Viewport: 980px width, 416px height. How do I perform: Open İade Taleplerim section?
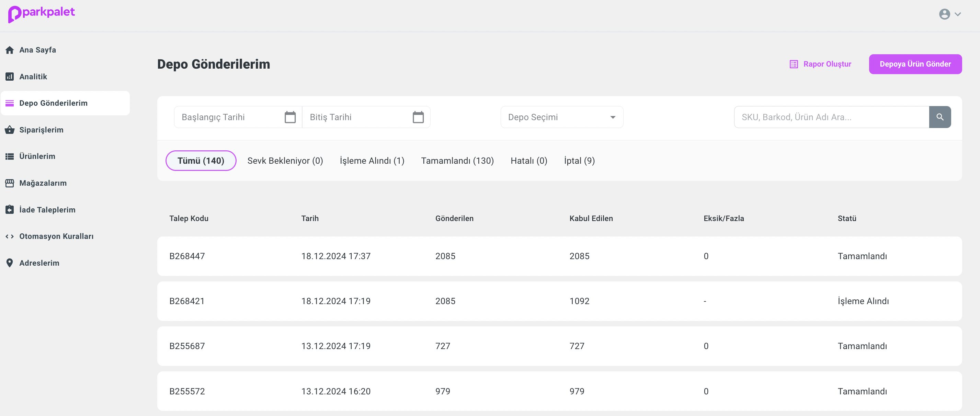tap(47, 209)
